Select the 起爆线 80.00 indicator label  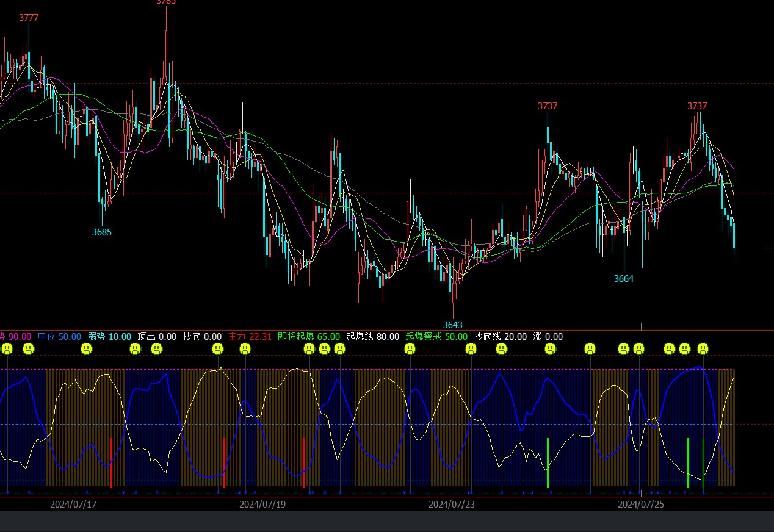[x=373, y=337]
